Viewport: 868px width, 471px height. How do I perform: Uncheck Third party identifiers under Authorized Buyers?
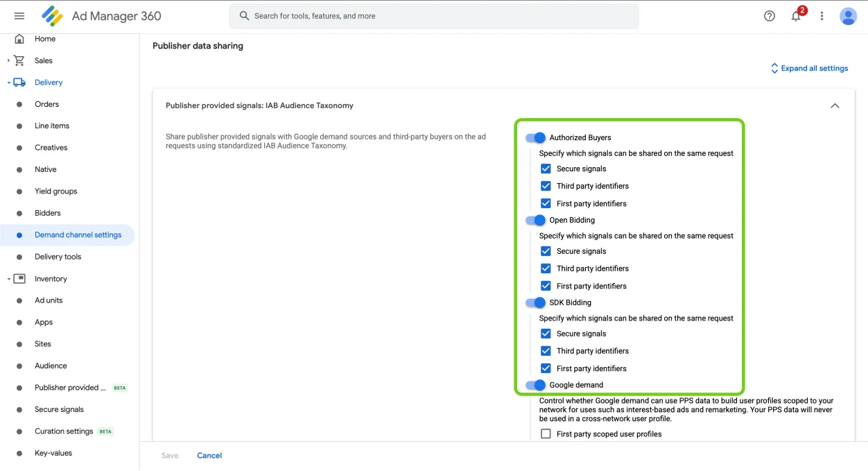coord(546,186)
